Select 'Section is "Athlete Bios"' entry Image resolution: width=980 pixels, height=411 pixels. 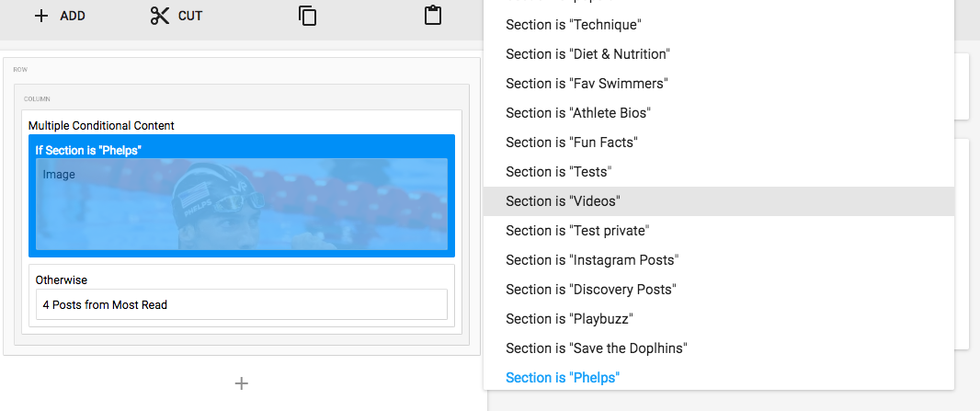click(578, 113)
